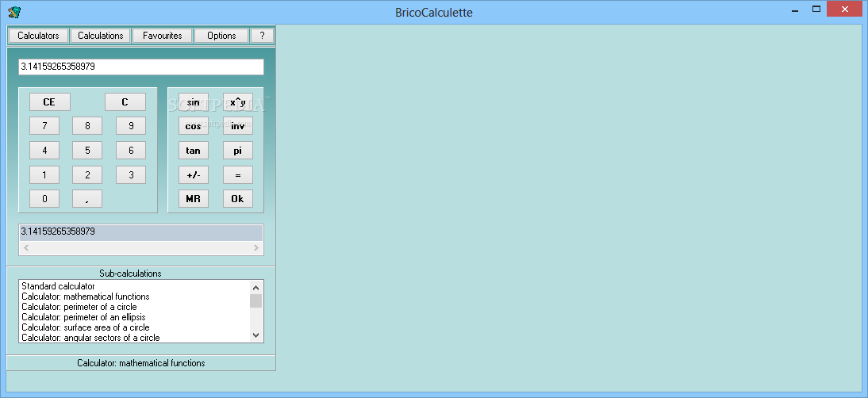Open the ? help menu
This screenshot has width=868, height=398.
pyautogui.click(x=262, y=36)
